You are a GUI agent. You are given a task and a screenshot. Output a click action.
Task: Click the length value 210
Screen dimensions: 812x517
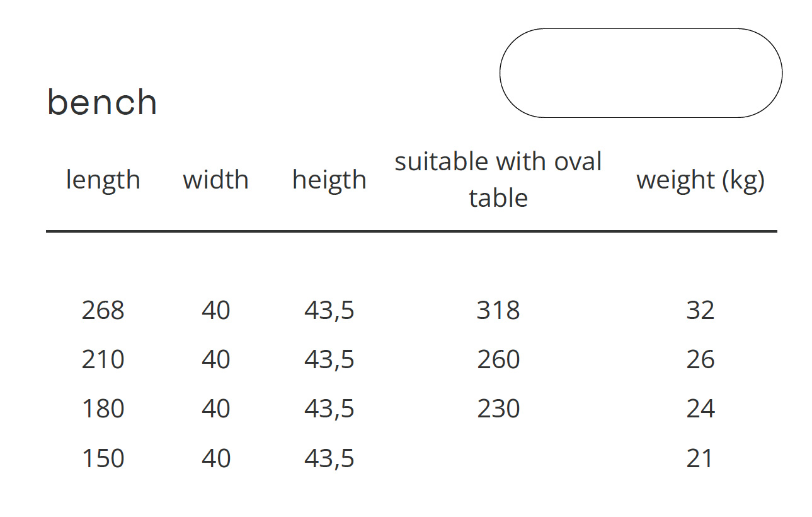pos(103,359)
